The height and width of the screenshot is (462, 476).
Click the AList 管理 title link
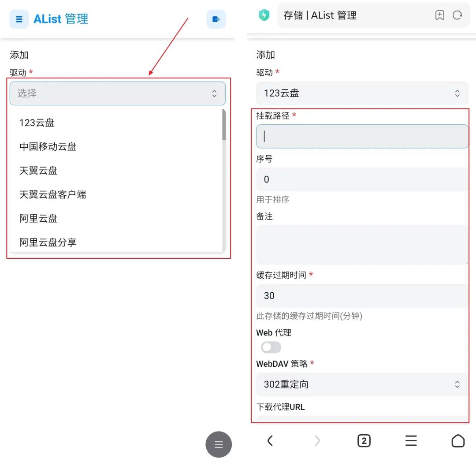click(61, 19)
